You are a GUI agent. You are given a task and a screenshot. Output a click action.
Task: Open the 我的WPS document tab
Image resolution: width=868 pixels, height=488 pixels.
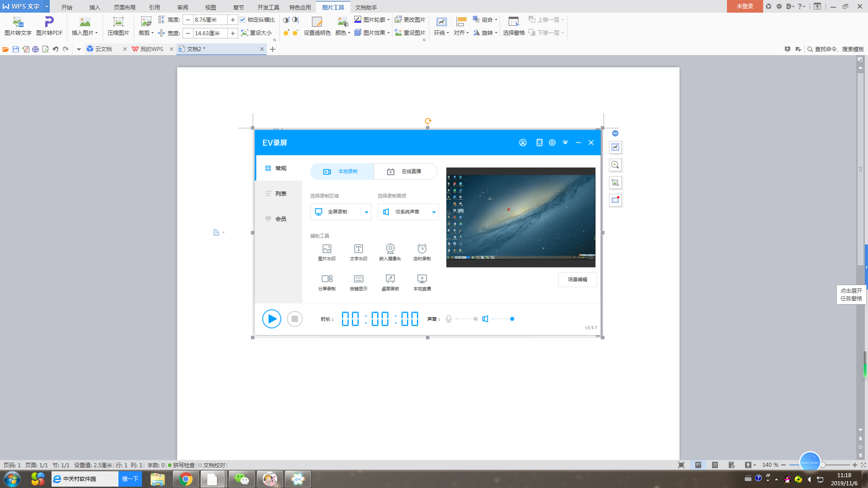point(151,49)
